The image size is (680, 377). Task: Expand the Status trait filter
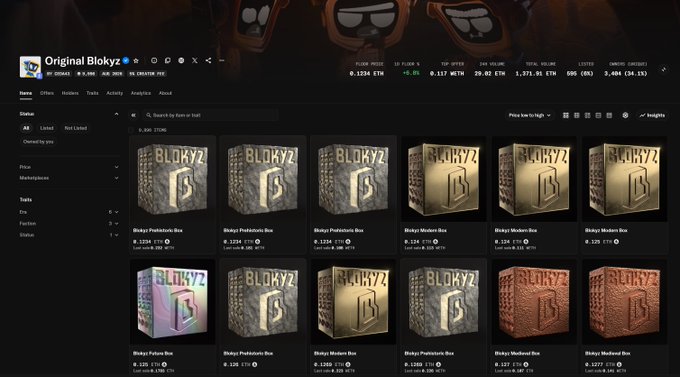pos(69,235)
